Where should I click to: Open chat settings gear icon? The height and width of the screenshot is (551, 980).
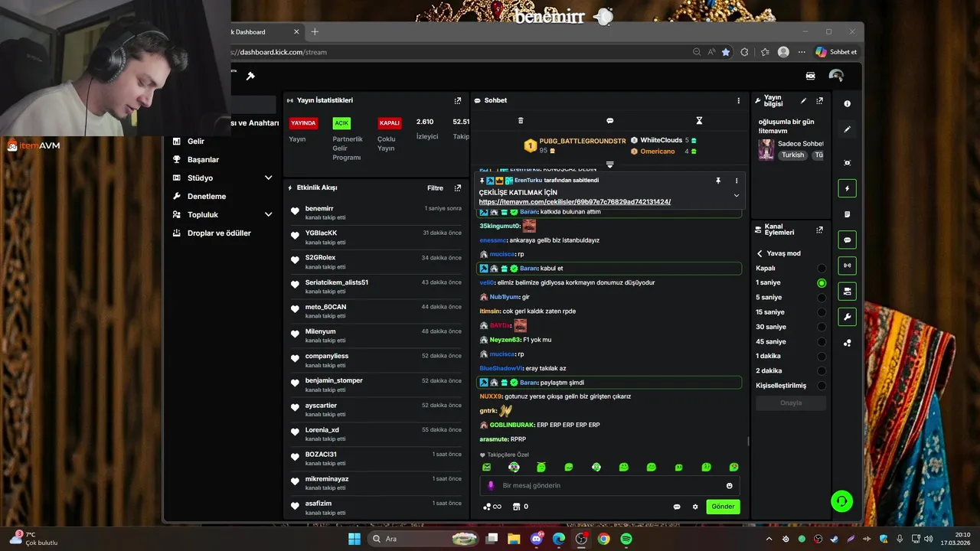point(695,507)
